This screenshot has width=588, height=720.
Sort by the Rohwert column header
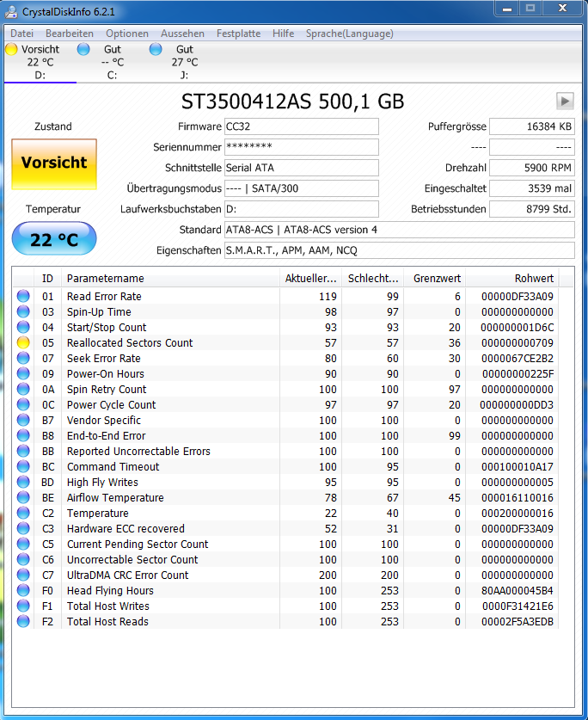(512, 278)
